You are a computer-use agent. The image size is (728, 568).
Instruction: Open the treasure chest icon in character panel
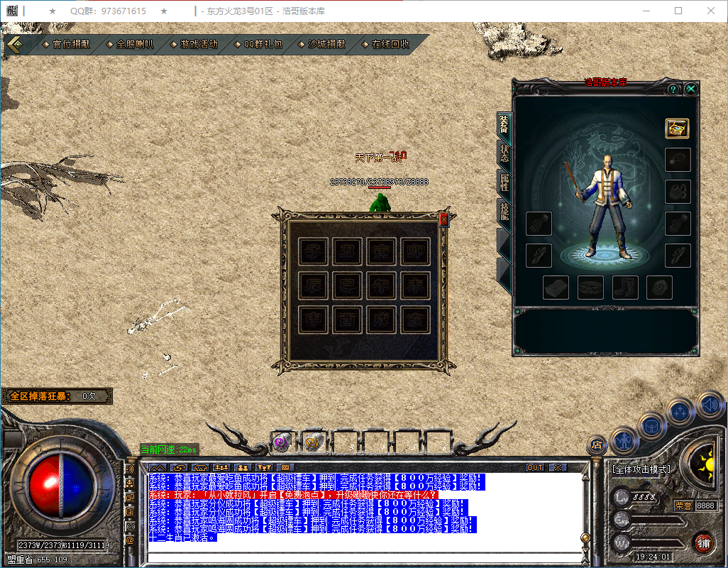[x=677, y=129]
